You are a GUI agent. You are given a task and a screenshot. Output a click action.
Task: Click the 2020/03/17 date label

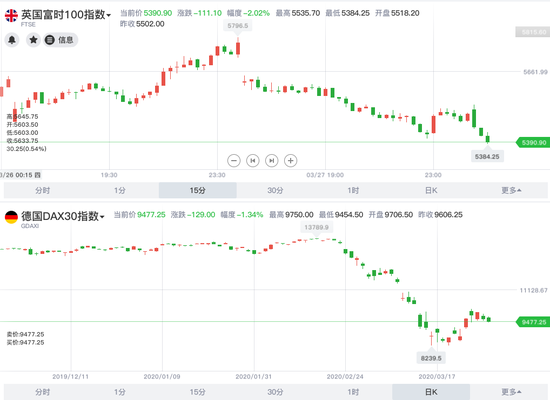point(437,376)
